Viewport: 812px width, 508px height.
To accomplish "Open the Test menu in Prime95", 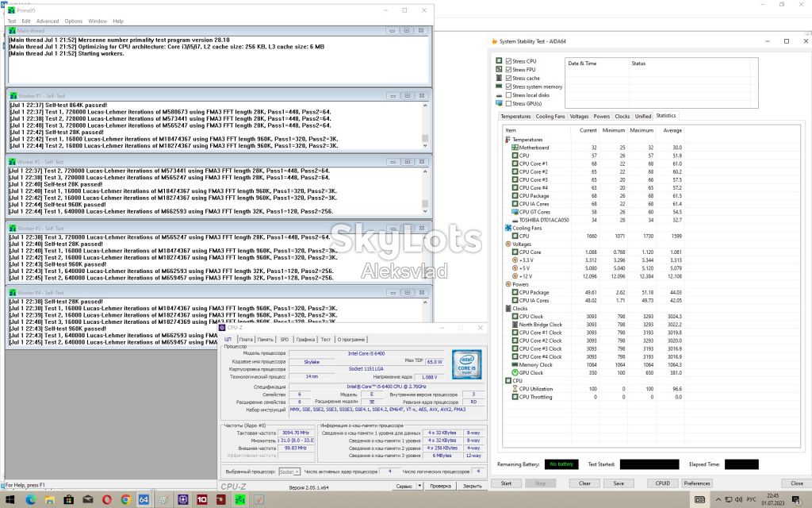I will [x=12, y=21].
